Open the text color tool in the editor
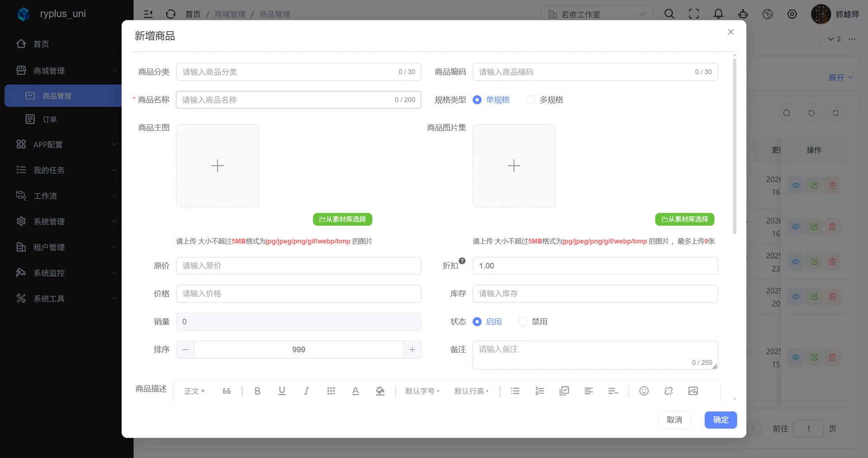Image resolution: width=868 pixels, height=458 pixels. click(x=355, y=391)
